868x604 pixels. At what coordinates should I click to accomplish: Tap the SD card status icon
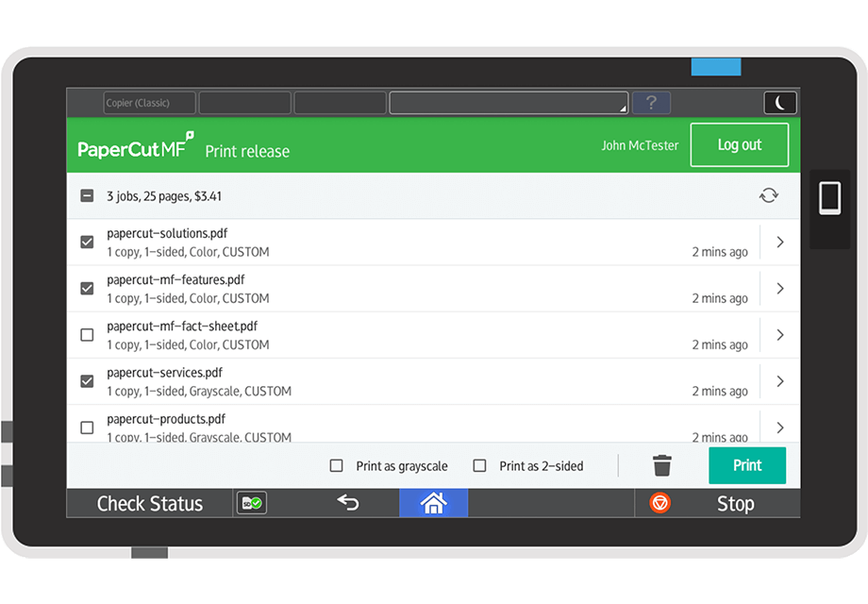point(251,503)
